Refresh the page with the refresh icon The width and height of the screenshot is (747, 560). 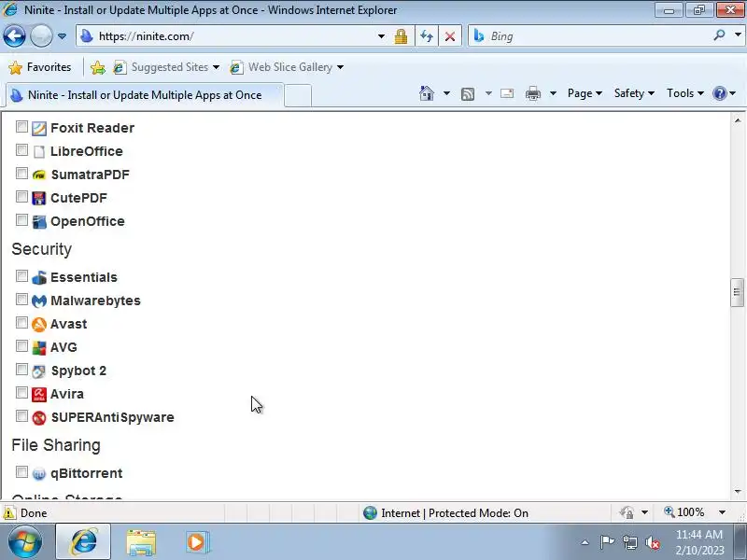(427, 36)
